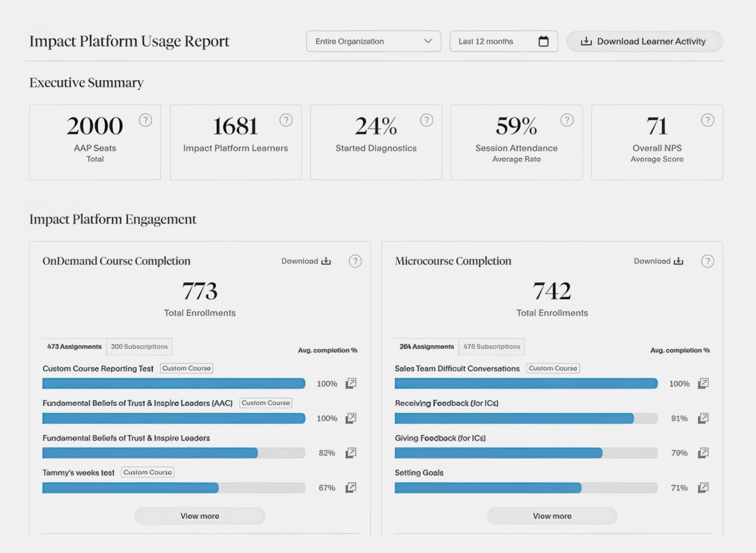Switch to the 478 Subscriptions tab

click(492, 346)
